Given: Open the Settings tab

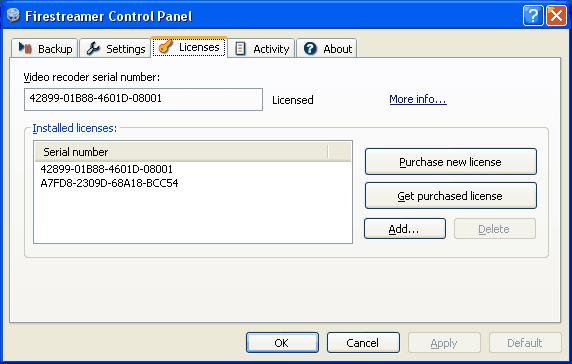Looking at the screenshot, I should click(x=115, y=48).
